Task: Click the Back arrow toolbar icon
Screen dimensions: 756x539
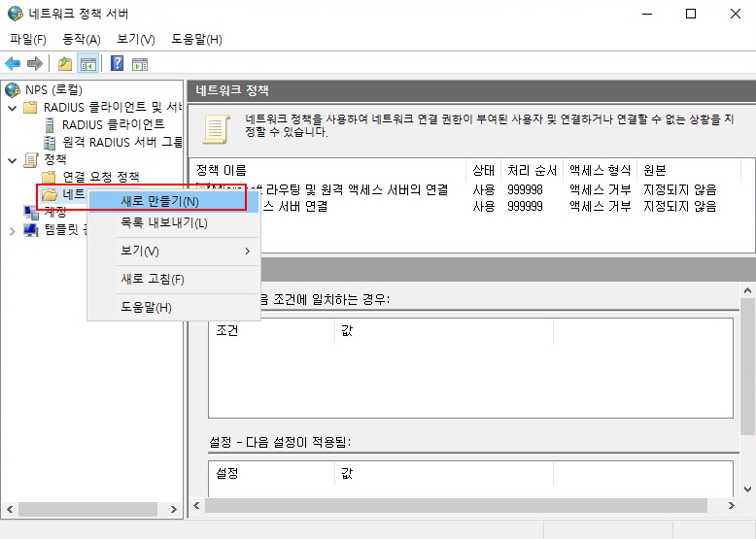Action: coord(13,64)
